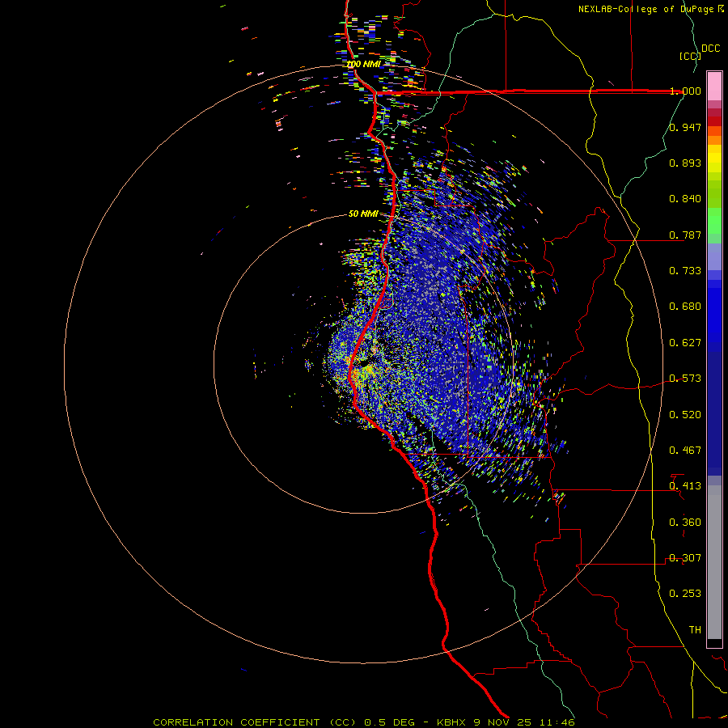Click the 0.840 scale value
The height and width of the screenshot is (728, 728).
685,199
